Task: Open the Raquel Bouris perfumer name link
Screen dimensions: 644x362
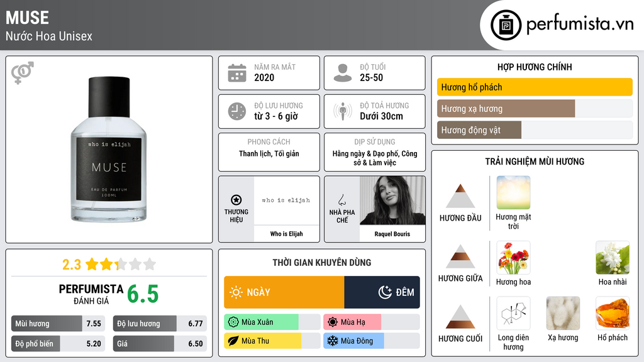Action: [392, 234]
